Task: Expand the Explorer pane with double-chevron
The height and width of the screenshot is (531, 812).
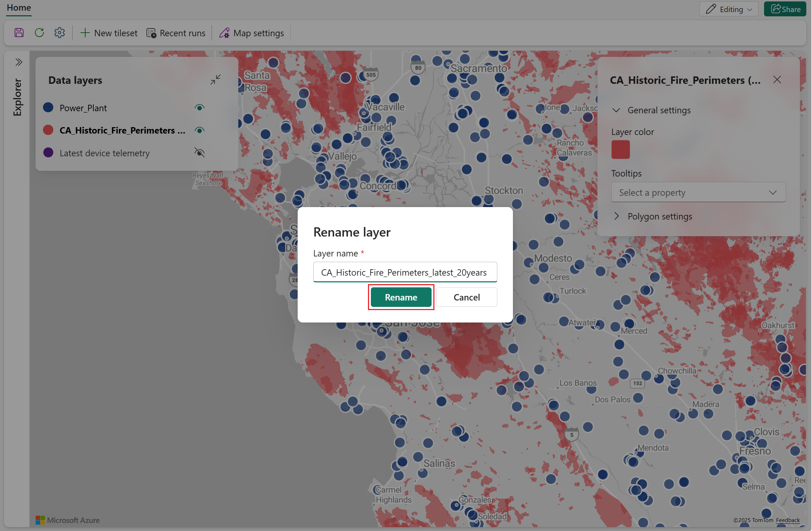Action: click(19, 62)
